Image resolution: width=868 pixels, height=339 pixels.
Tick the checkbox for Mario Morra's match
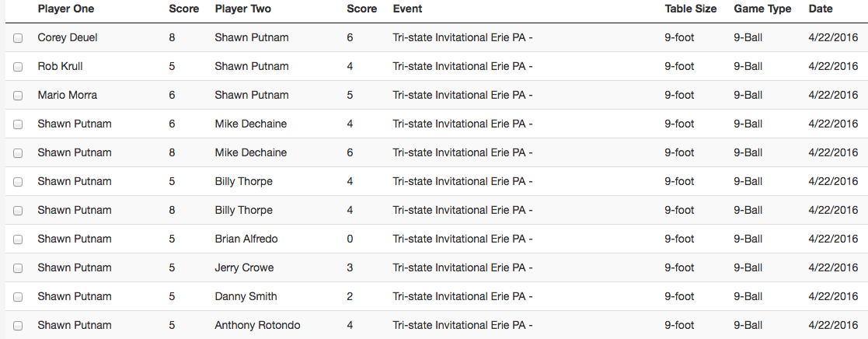pyautogui.click(x=18, y=96)
